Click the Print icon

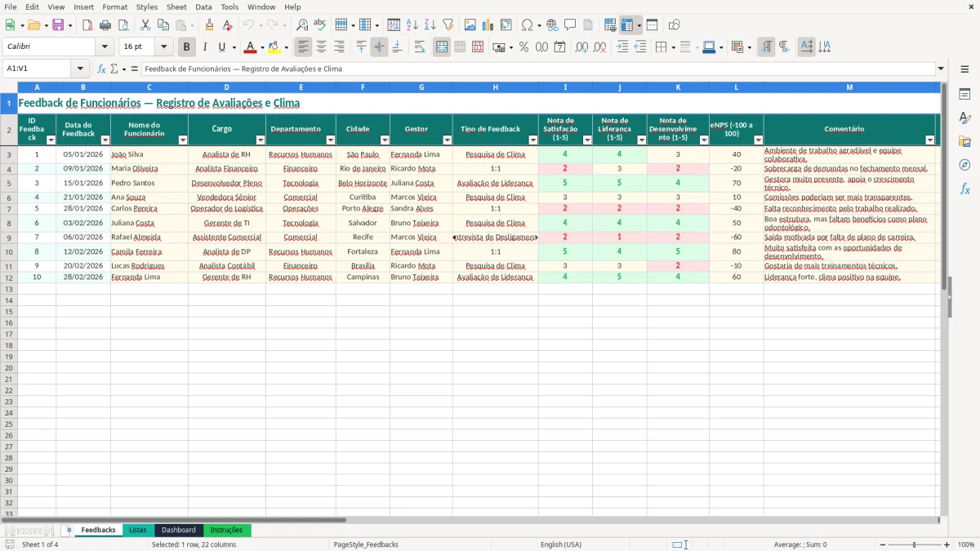(105, 25)
